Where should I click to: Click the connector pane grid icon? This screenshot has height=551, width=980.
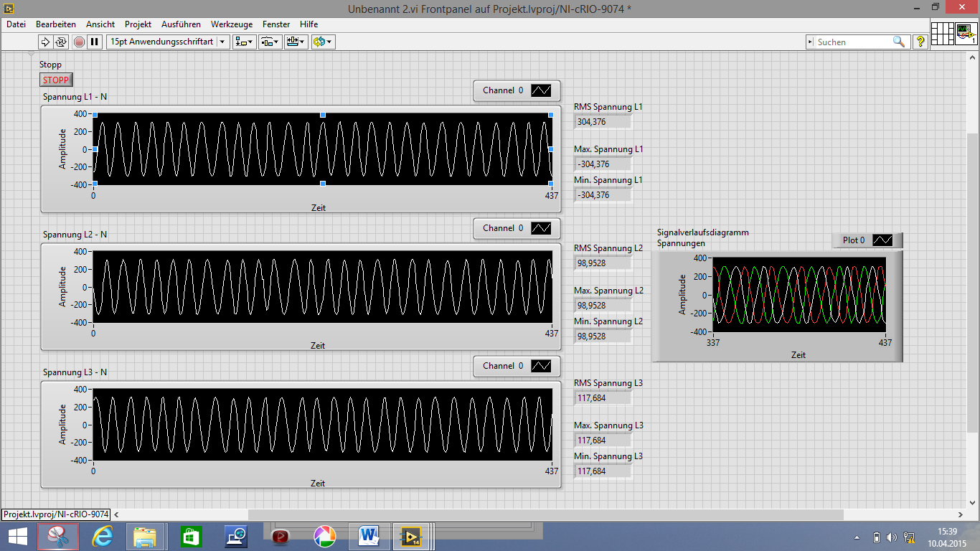coord(943,34)
